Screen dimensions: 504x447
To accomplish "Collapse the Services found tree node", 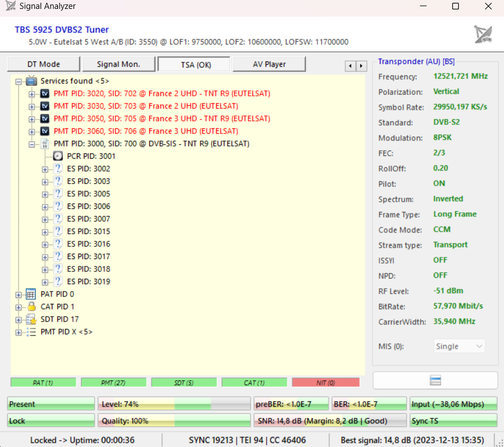I will click(x=18, y=82).
